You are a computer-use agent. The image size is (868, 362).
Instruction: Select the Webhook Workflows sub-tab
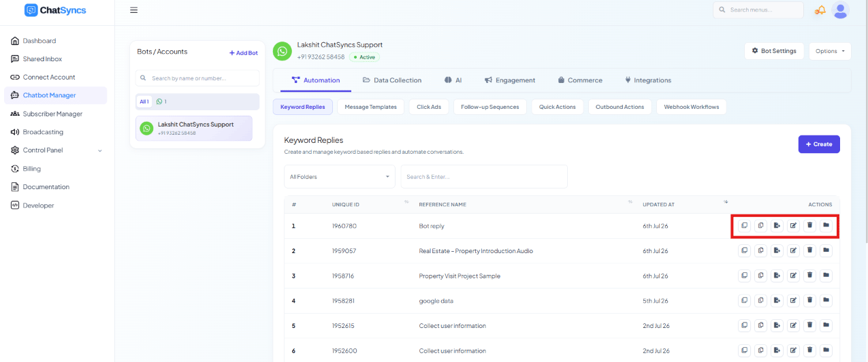point(692,107)
